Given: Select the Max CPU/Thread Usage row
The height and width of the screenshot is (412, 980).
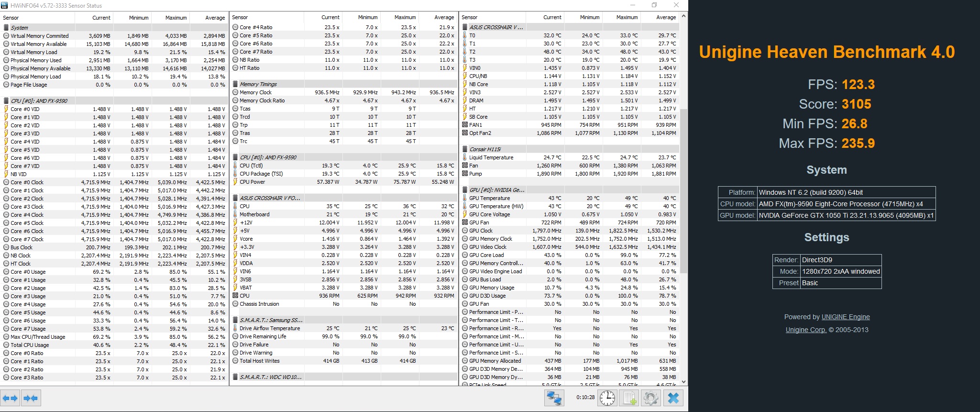Looking at the screenshot, I should point(114,337).
